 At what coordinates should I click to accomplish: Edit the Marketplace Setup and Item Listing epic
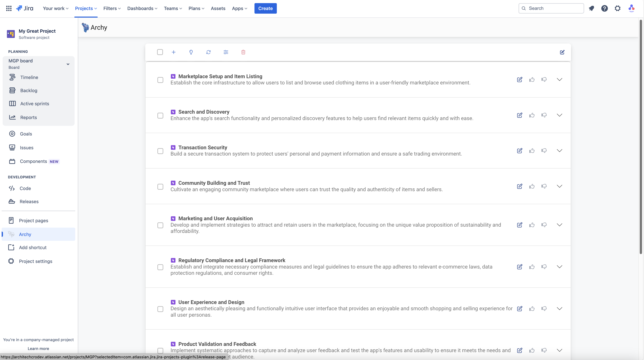519,80
